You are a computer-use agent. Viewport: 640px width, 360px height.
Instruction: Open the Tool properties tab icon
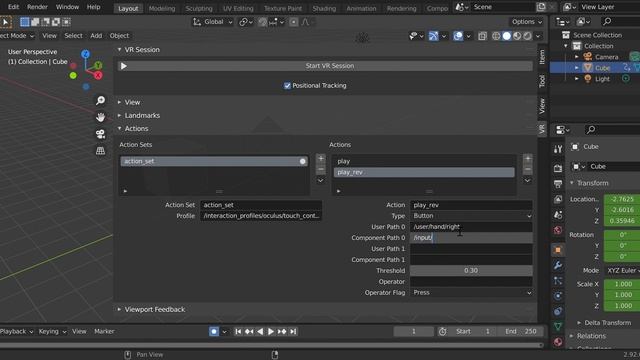(x=558, y=149)
